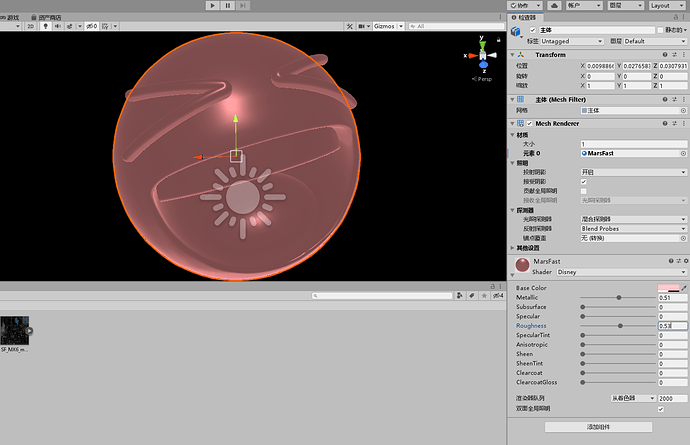
Task: Pause the editor with the pause button
Action: pyautogui.click(x=228, y=5)
